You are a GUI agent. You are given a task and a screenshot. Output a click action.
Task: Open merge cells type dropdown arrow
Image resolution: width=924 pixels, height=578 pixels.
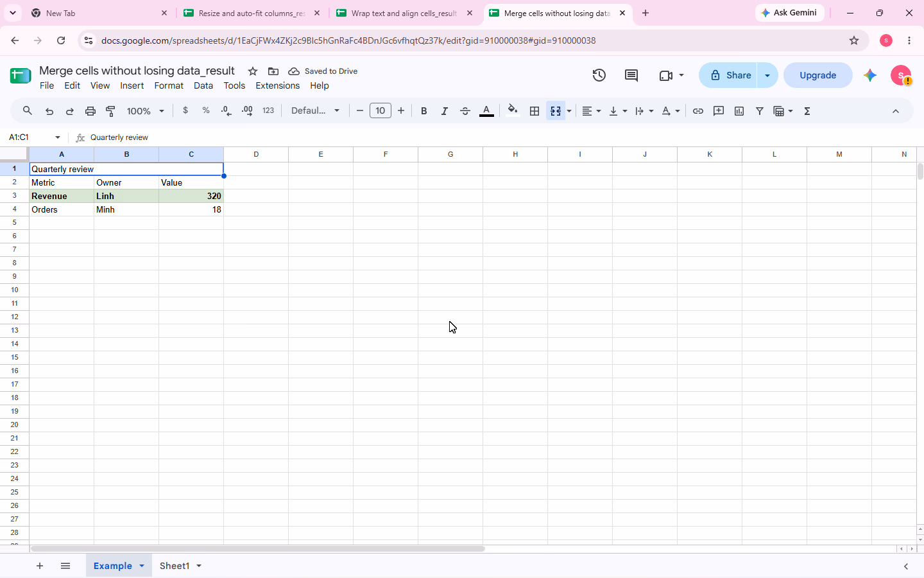569,111
